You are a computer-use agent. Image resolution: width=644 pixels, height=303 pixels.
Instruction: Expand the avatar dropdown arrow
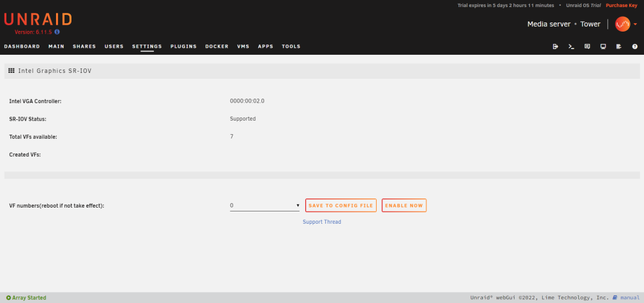[x=636, y=24]
